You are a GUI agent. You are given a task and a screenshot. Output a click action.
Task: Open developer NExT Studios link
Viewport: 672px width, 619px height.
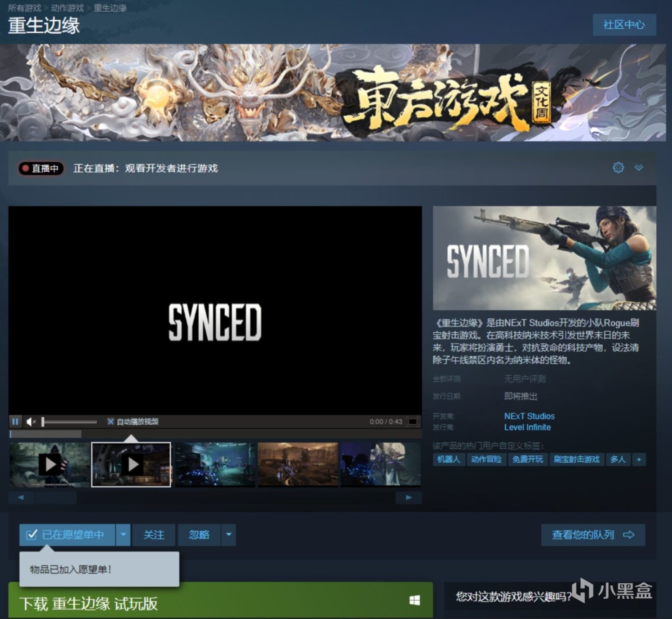click(x=529, y=416)
